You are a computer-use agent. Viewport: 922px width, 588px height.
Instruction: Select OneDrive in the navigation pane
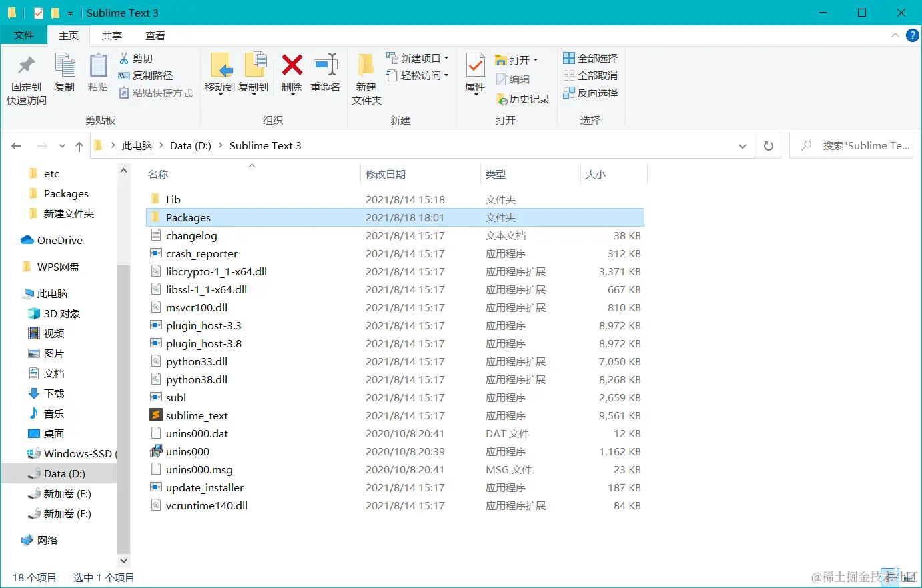(x=59, y=240)
